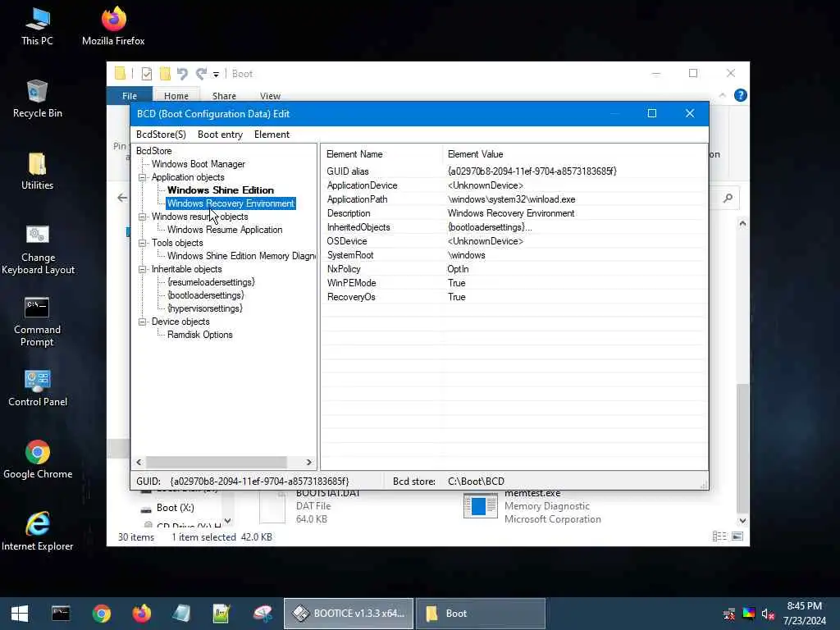Switch to large icons view button
Screen dimensions: 840x630
[x=737, y=536]
